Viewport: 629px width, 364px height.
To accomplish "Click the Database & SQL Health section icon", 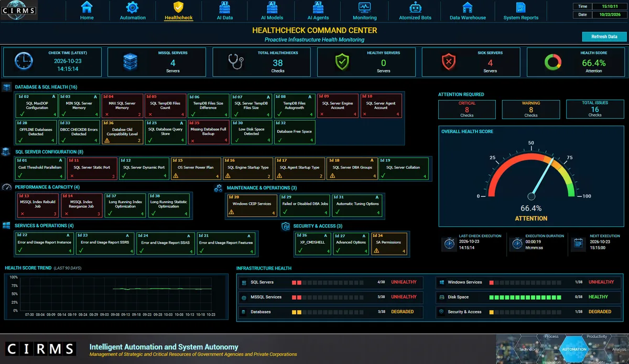I will coord(7,87).
